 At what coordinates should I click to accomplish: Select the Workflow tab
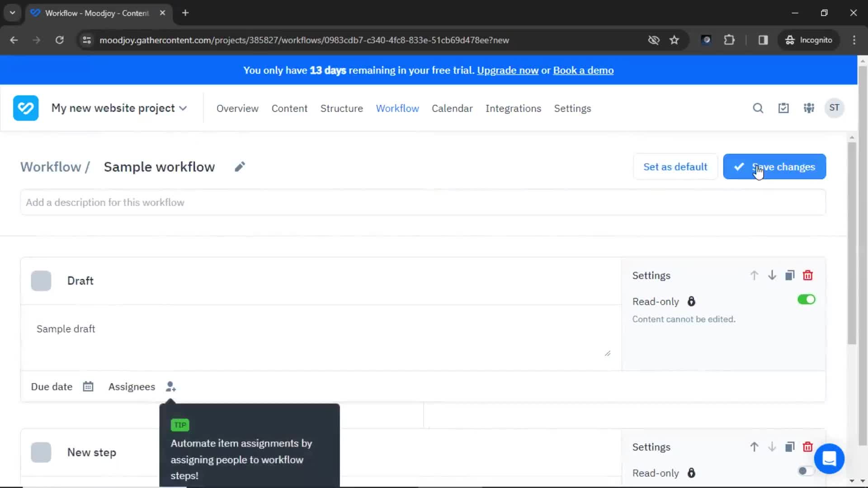(397, 108)
